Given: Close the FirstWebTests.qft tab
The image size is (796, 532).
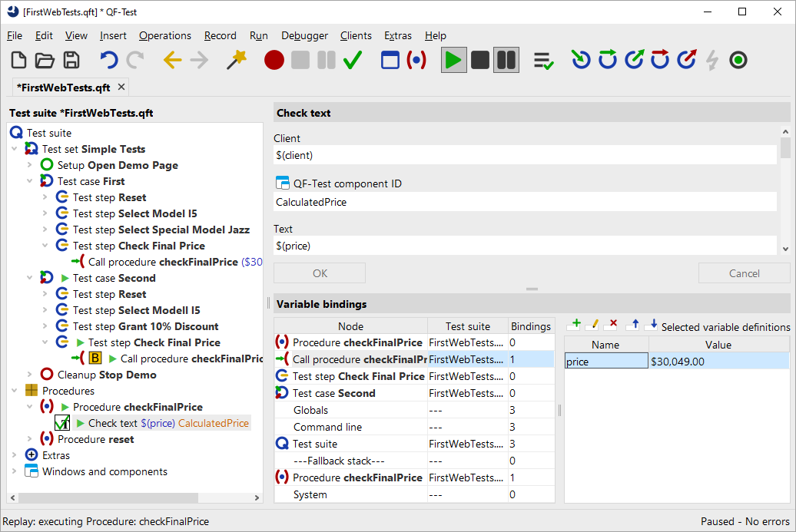Looking at the screenshot, I should tap(121, 87).
